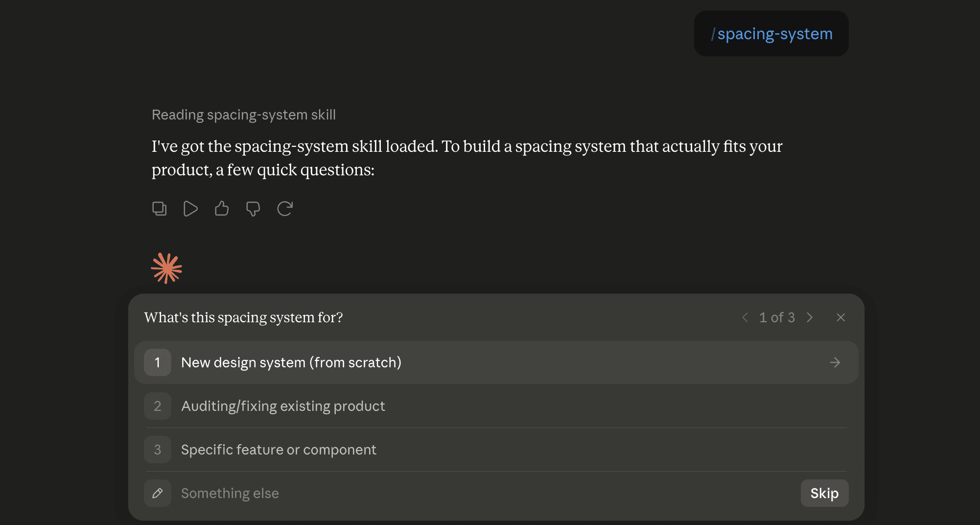Screen dimensions: 980x525
Task: Play the response aloud
Action: 190,209
